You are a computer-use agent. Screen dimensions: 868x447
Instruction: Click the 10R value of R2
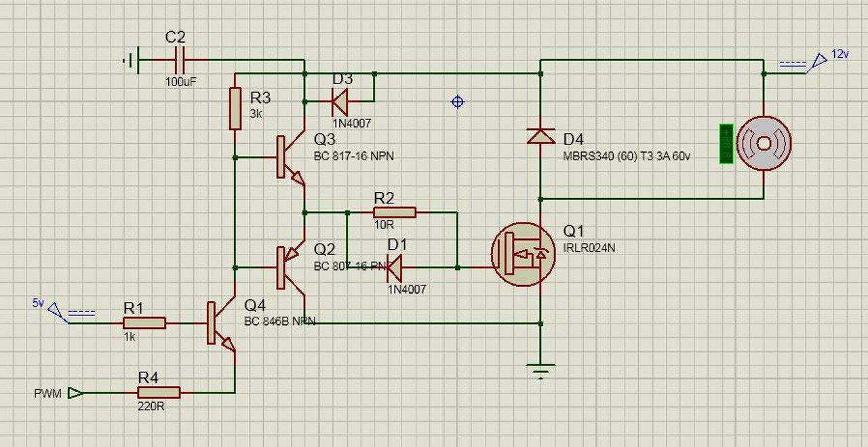(x=384, y=226)
